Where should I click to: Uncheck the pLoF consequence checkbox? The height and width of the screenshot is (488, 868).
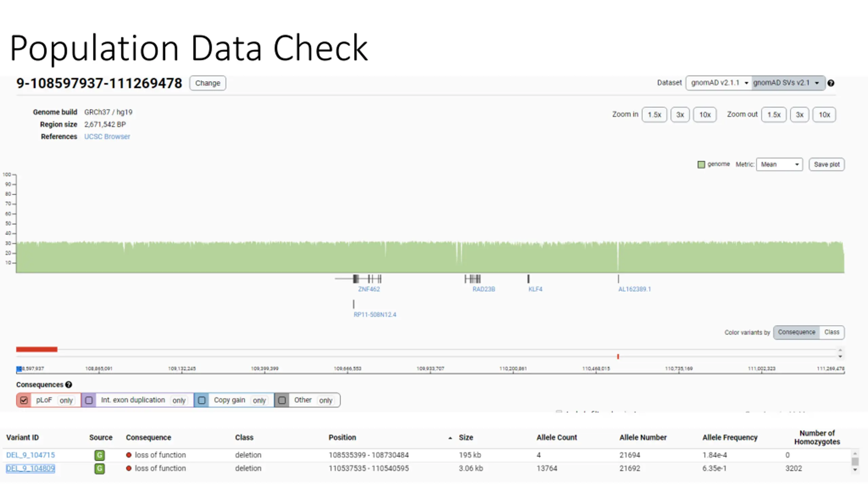pyautogui.click(x=24, y=401)
